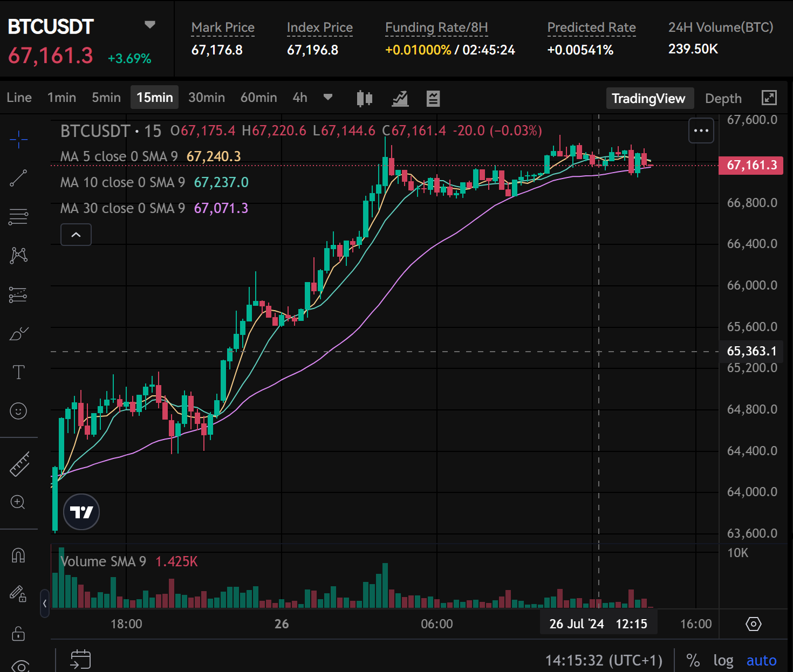This screenshot has height=672, width=793.
Task: Activate the zoom in tool
Action: (x=18, y=503)
